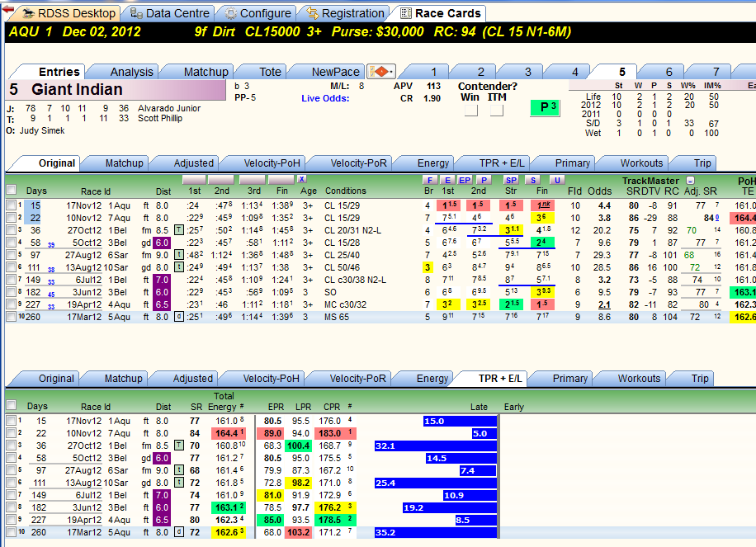
Task: Click purple 6.5 distance on lower 19Apr12 row
Action: 162,520
